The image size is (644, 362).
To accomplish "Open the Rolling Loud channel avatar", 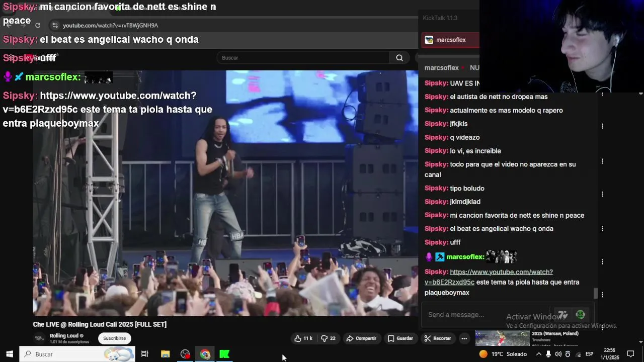I will 39,338.
